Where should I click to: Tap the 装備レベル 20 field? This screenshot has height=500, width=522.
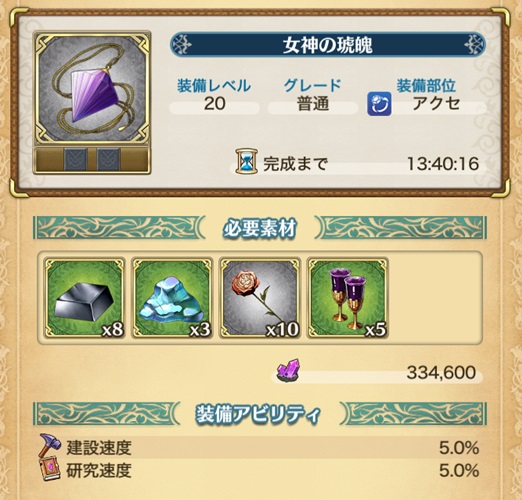tap(214, 95)
